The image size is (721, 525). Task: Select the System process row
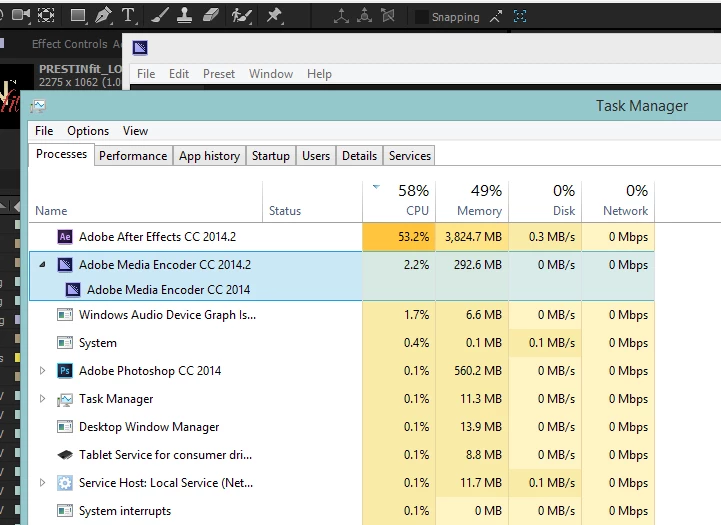(342, 343)
